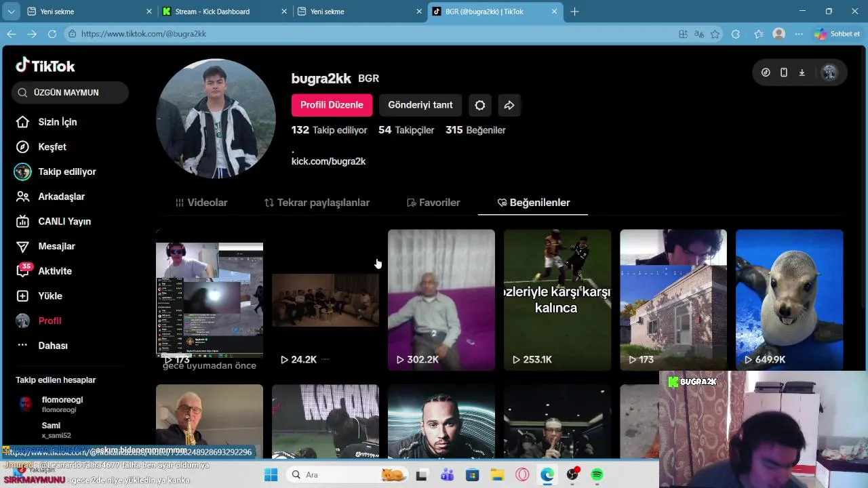Open kick.com/bugra2k bio link
The height and width of the screenshot is (488, 868).
328,161
